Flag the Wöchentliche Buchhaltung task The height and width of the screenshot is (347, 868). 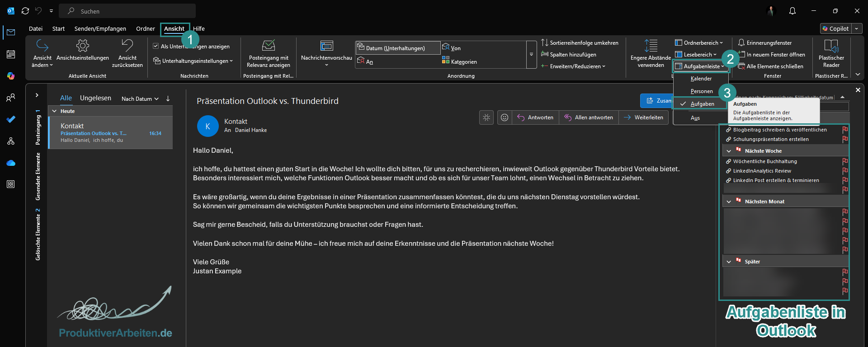[x=845, y=161]
